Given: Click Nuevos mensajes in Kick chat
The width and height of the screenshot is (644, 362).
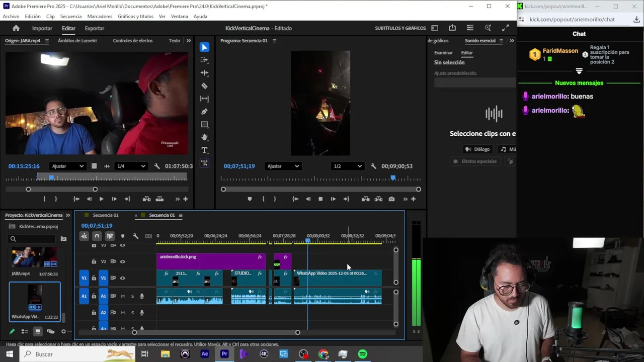Looking at the screenshot, I should point(579,83).
